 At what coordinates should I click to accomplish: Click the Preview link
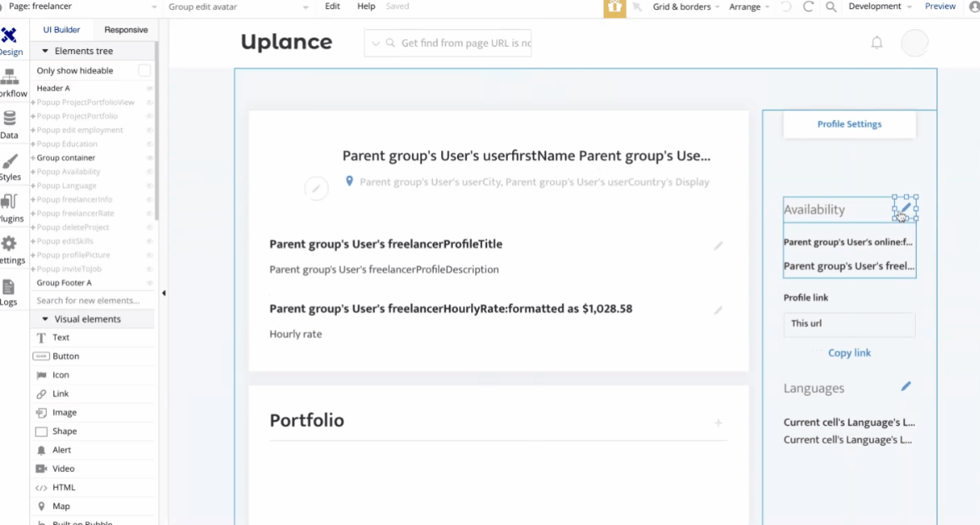940,7
